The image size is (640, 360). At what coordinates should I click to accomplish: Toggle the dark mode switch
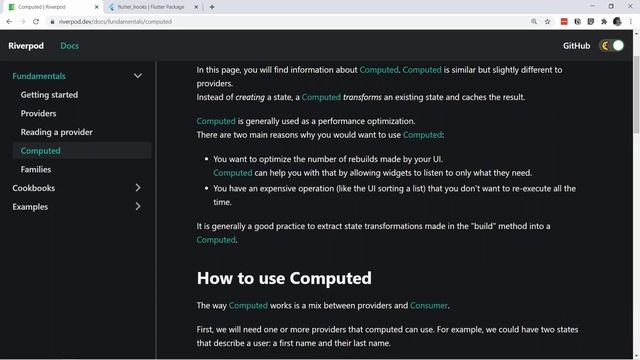(612, 46)
